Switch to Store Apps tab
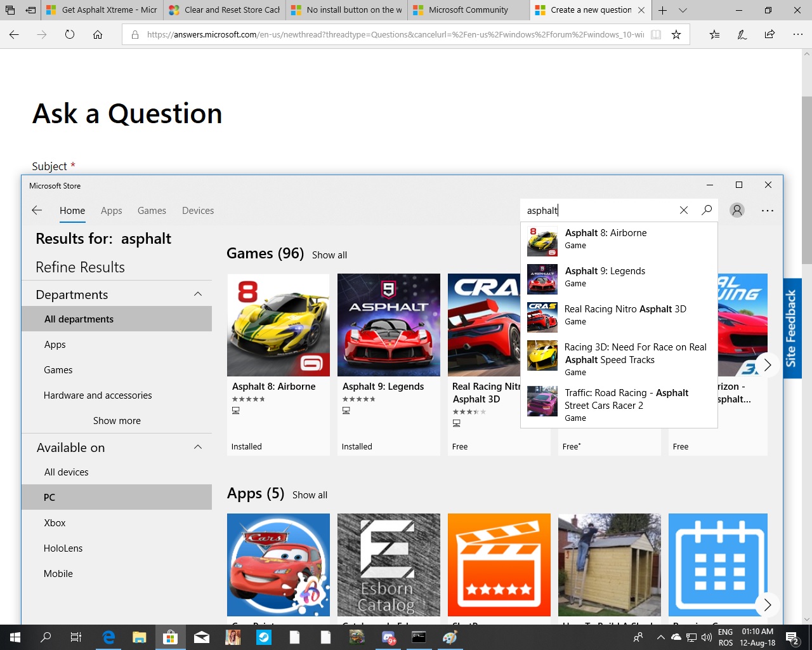Viewport: 812px width, 650px height. [111, 211]
